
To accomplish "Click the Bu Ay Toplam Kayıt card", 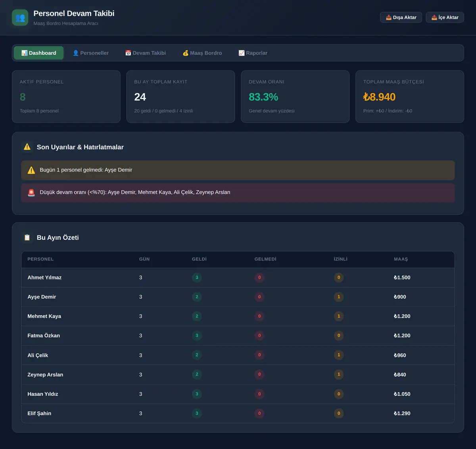I will pos(180,96).
